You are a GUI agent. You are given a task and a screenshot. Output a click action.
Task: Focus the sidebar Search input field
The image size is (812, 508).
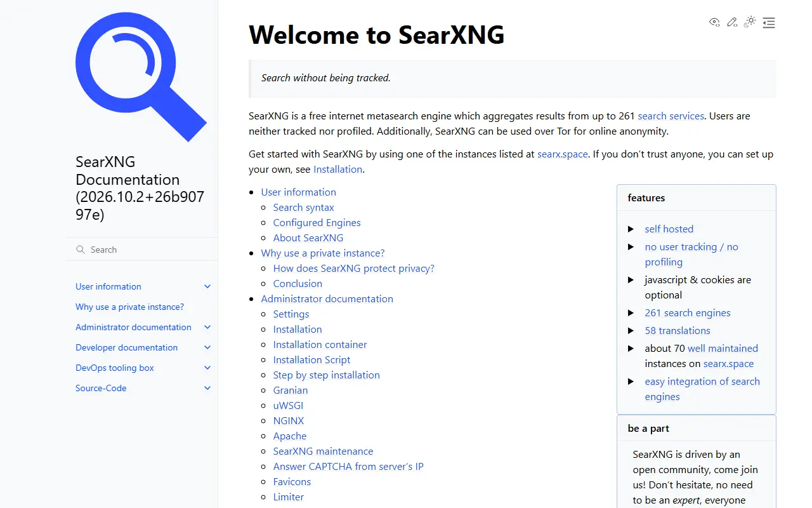[x=142, y=250]
